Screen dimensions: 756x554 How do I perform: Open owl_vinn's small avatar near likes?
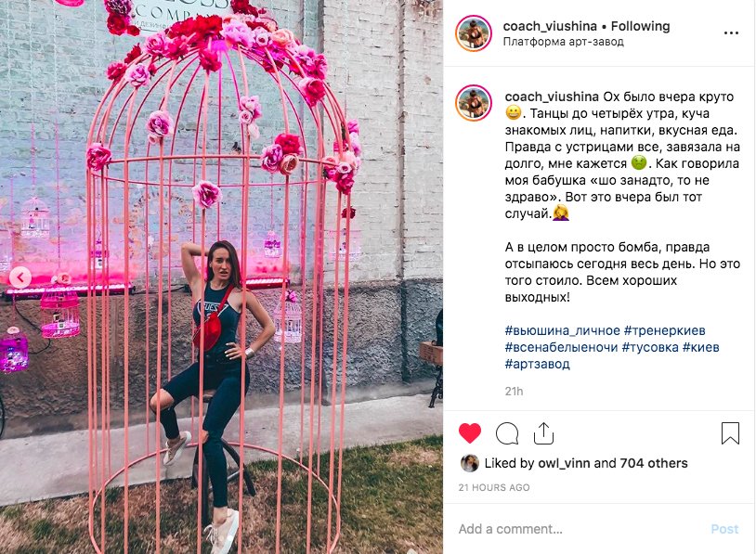(x=470, y=463)
